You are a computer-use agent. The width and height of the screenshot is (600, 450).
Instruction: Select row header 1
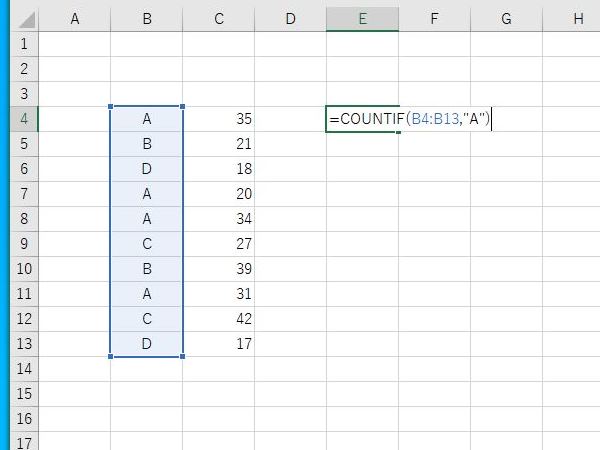22,44
